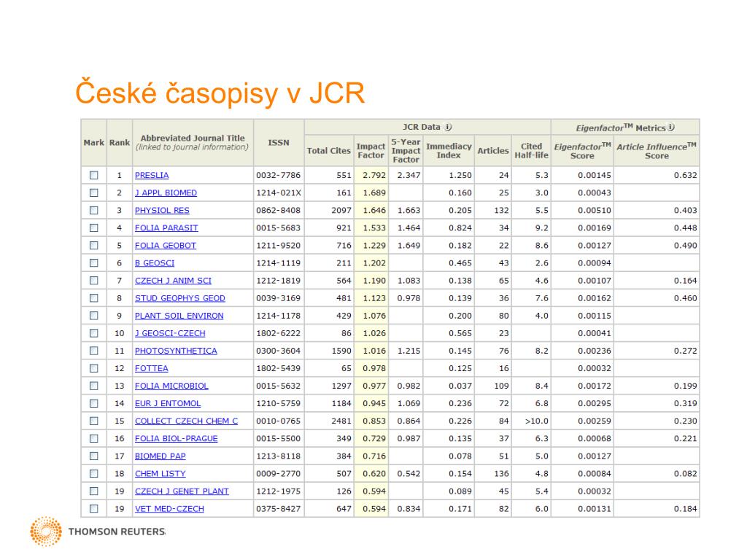Screen dimensions: 747x560
Task: Follow the J GEOSCI-CZECH link
Action: coord(170,333)
